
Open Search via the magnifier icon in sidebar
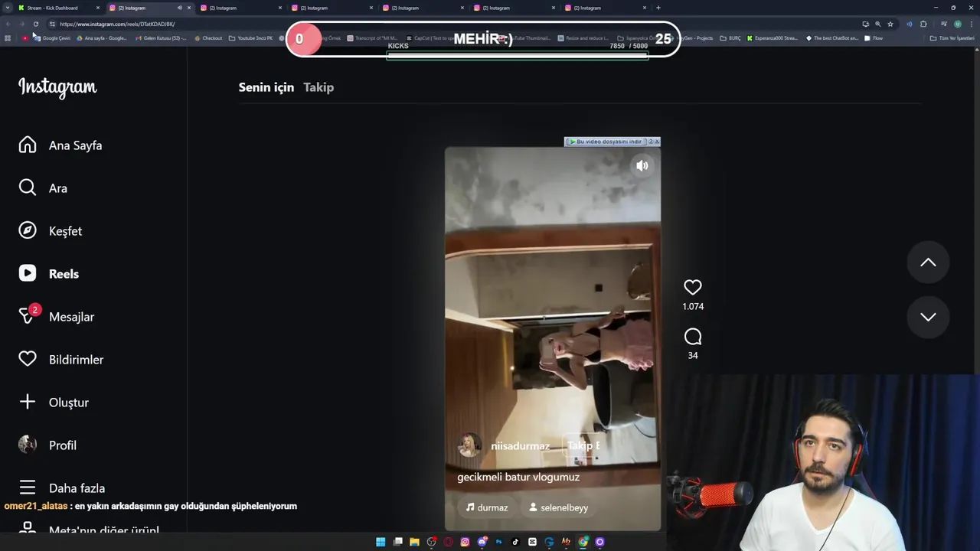(x=28, y=188)
